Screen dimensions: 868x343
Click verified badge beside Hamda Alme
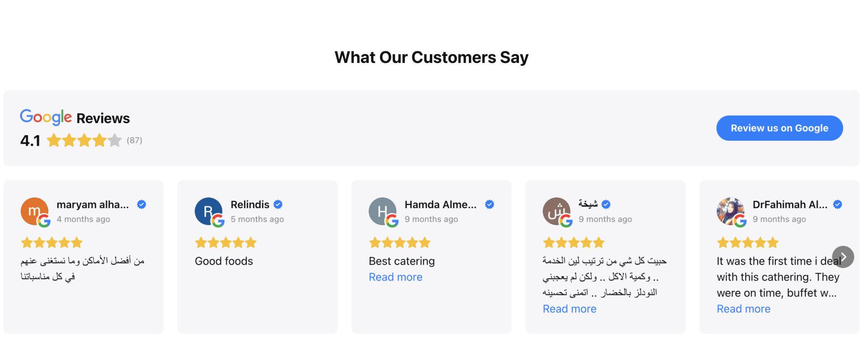pos(490,205)
